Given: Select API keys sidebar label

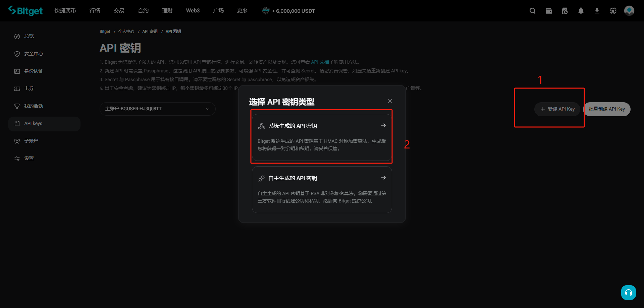Looking at the screenshot, I should (33, 123).
